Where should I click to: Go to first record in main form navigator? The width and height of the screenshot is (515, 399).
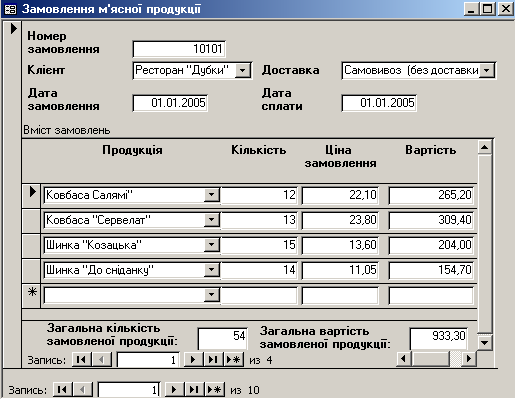click(62, 389)
